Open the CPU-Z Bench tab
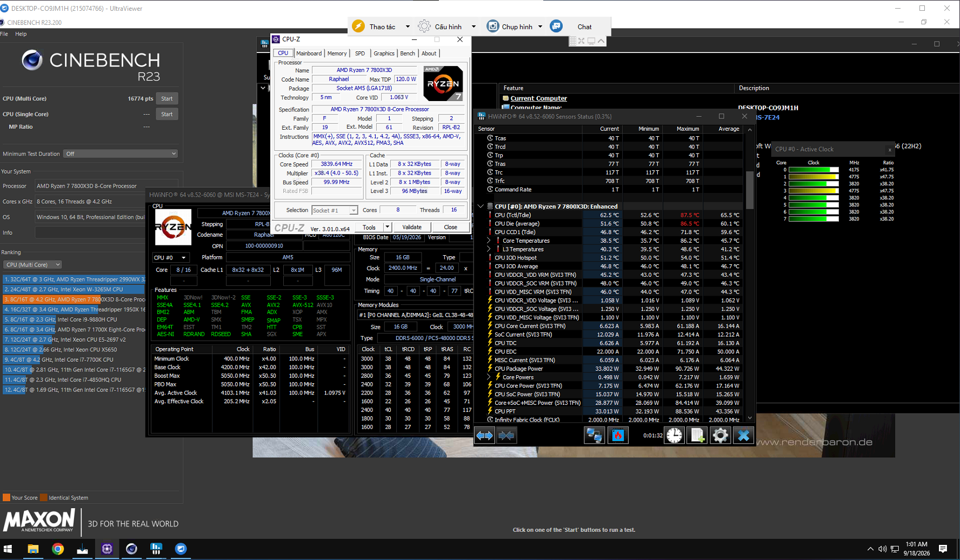 point(408,54)
